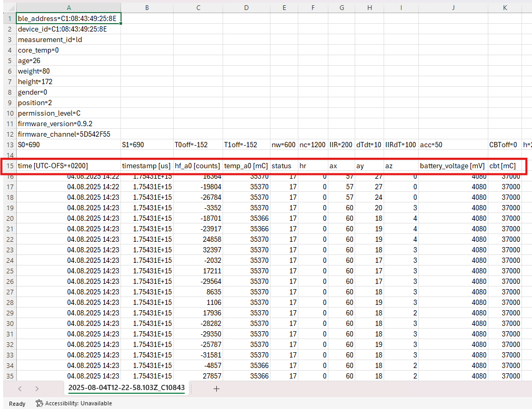
Task: Click hf_a0 value 27857
Action: click(x=198, y=376)
